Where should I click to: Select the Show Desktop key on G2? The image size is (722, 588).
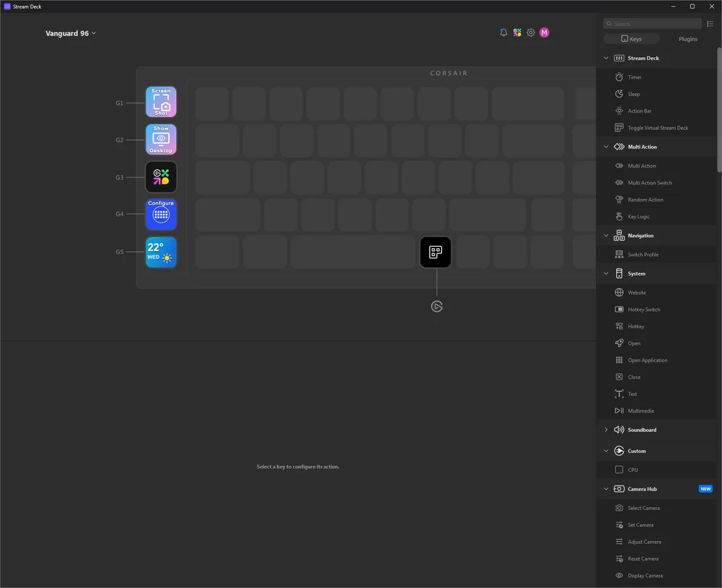[x=160, y=139]
